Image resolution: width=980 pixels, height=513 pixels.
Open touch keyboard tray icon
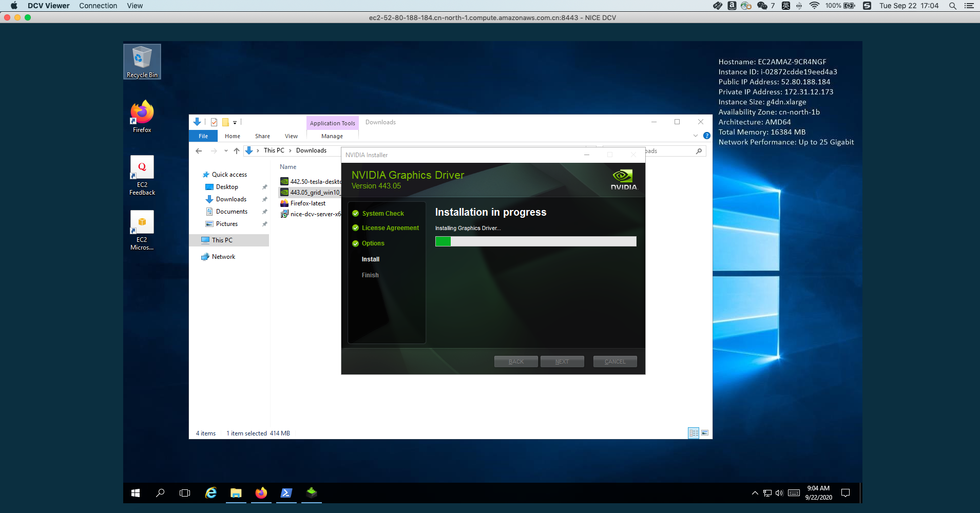coord(794,493)
